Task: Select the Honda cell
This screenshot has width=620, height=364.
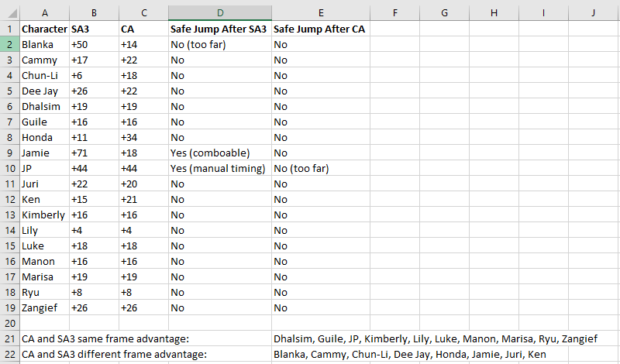Action: pos(45,137)
